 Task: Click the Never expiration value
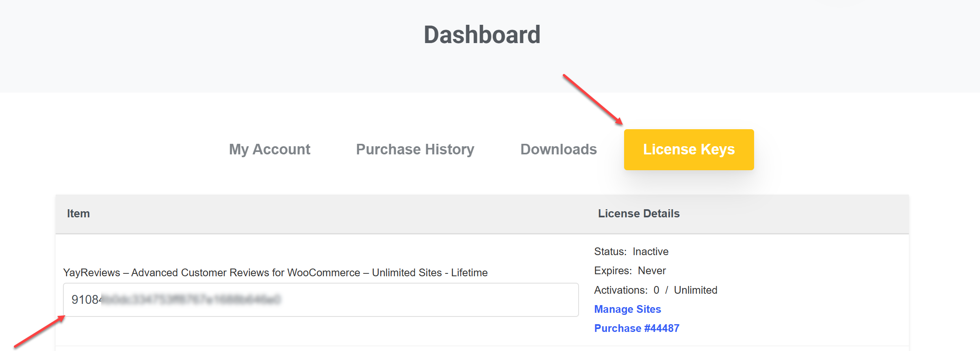pos(652,271)
